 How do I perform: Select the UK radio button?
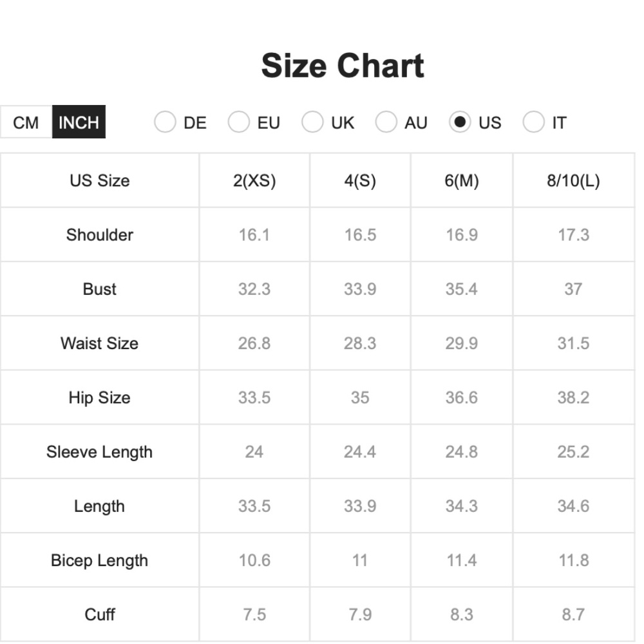(x=312, y=122)
